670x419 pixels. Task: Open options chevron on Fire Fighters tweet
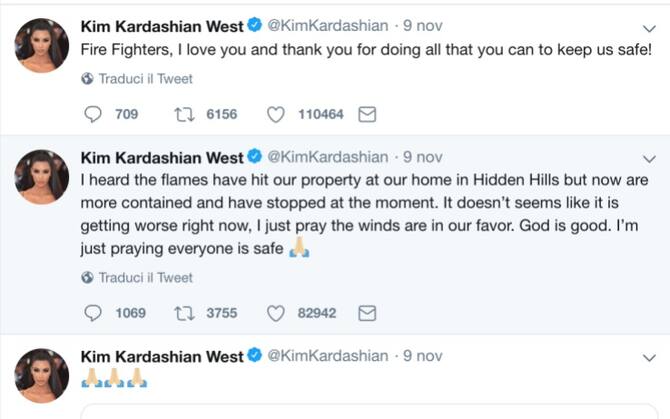tap(649, 28)
